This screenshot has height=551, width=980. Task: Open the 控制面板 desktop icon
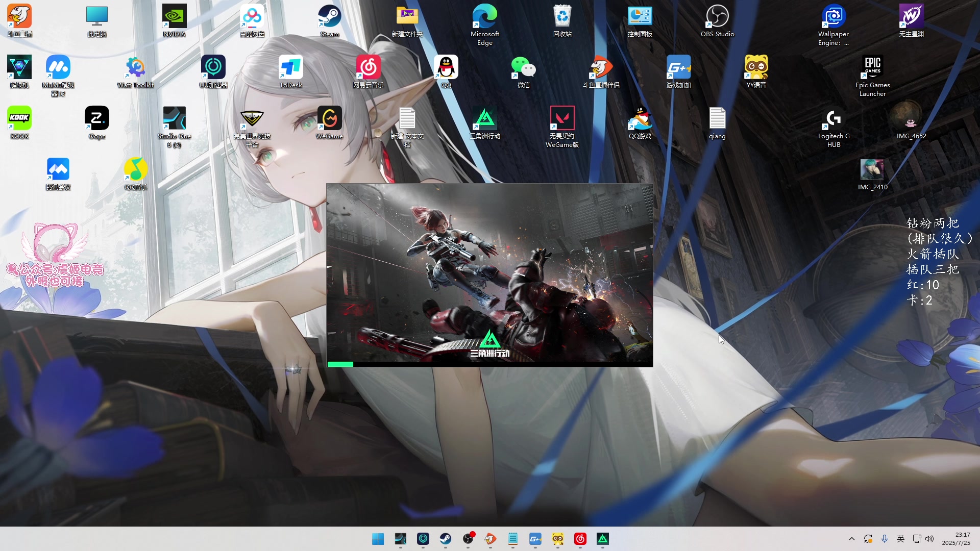tap(640, 21)
